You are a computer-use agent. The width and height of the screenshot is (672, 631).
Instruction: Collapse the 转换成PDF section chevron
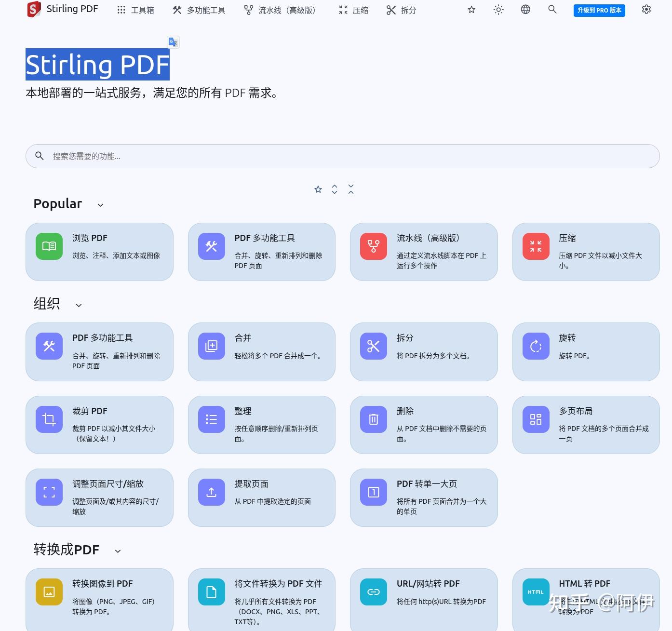click(x=118, y=551)
